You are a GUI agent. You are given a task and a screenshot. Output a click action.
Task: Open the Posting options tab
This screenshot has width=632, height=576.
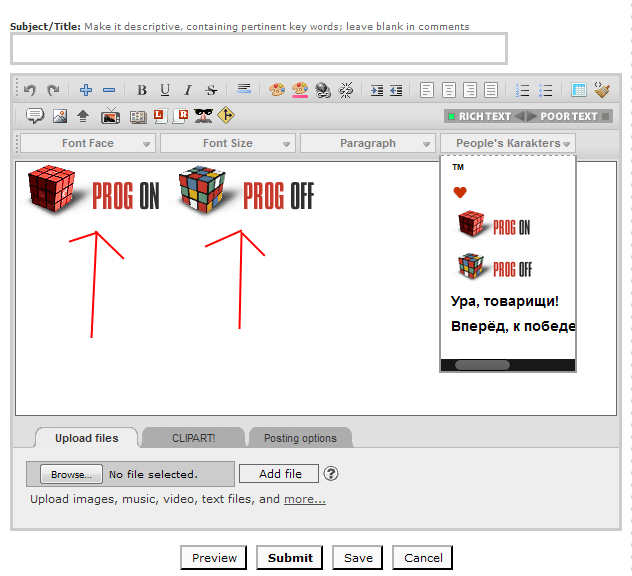coord(300,438)
